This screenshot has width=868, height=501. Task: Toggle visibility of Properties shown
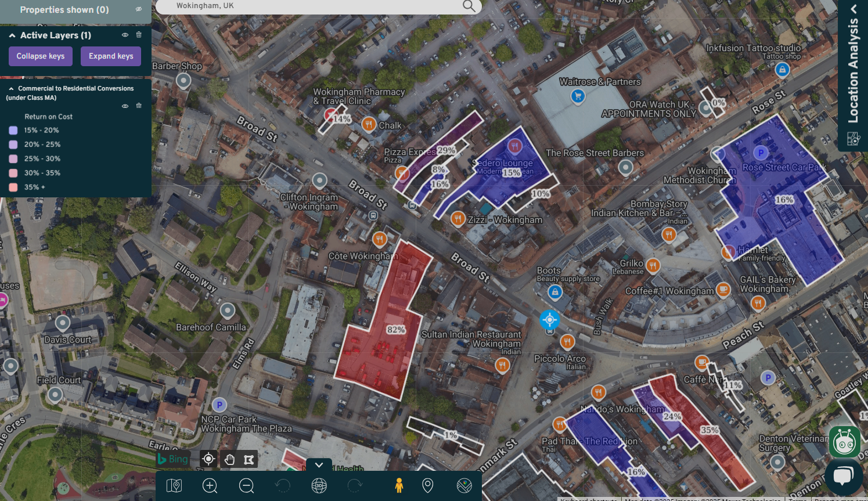139,9
